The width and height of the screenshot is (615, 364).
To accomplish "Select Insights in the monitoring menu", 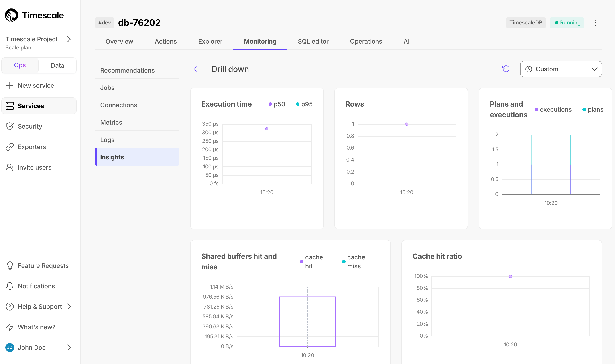I will pyautogui.click(x=137, y=157).
